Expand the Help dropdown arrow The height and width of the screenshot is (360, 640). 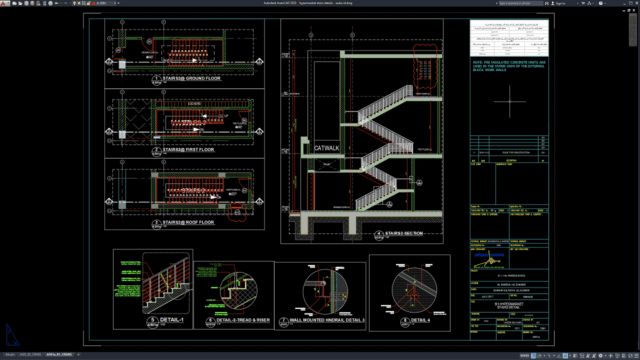605,3
